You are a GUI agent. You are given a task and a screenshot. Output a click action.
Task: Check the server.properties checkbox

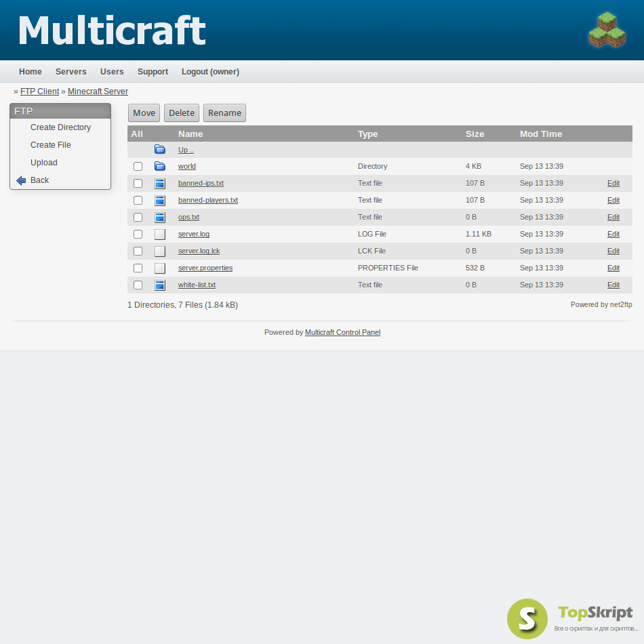138,268
